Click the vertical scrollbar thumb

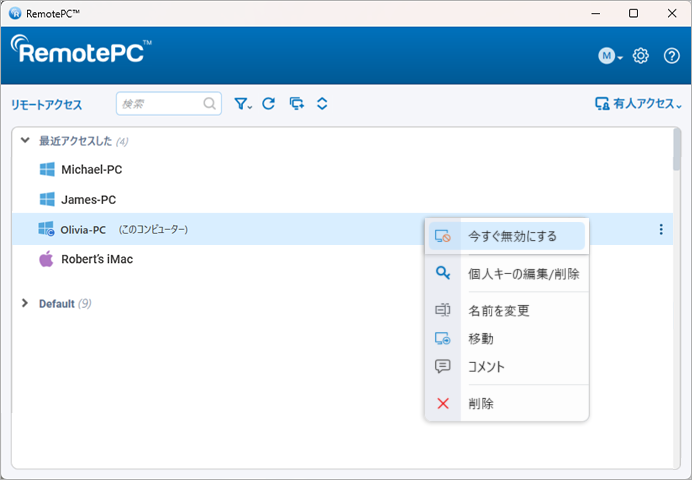[677, 149]
